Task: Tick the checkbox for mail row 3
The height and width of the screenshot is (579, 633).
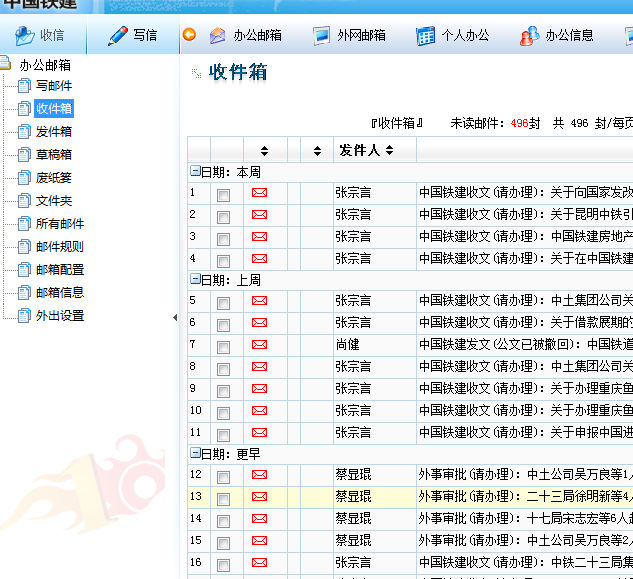Action: point(223,239)
